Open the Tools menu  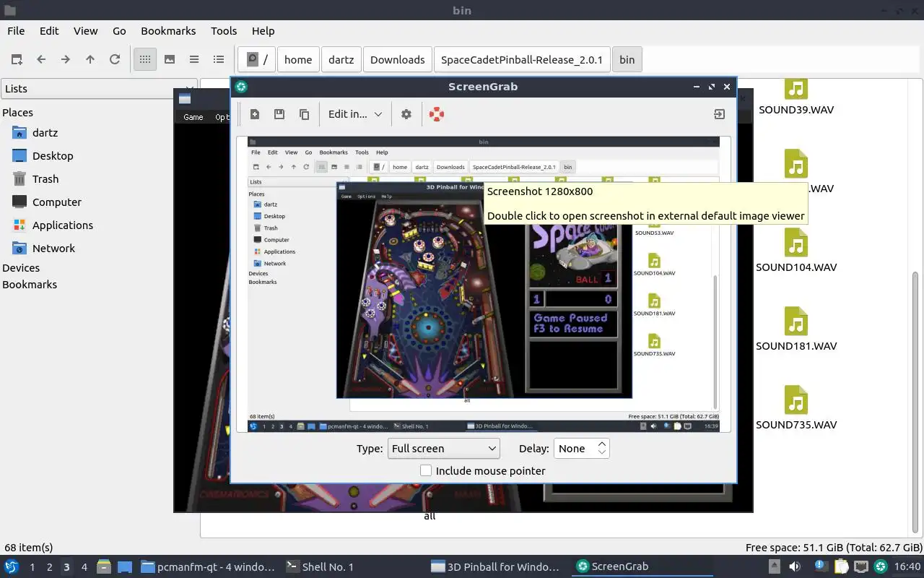224,31
